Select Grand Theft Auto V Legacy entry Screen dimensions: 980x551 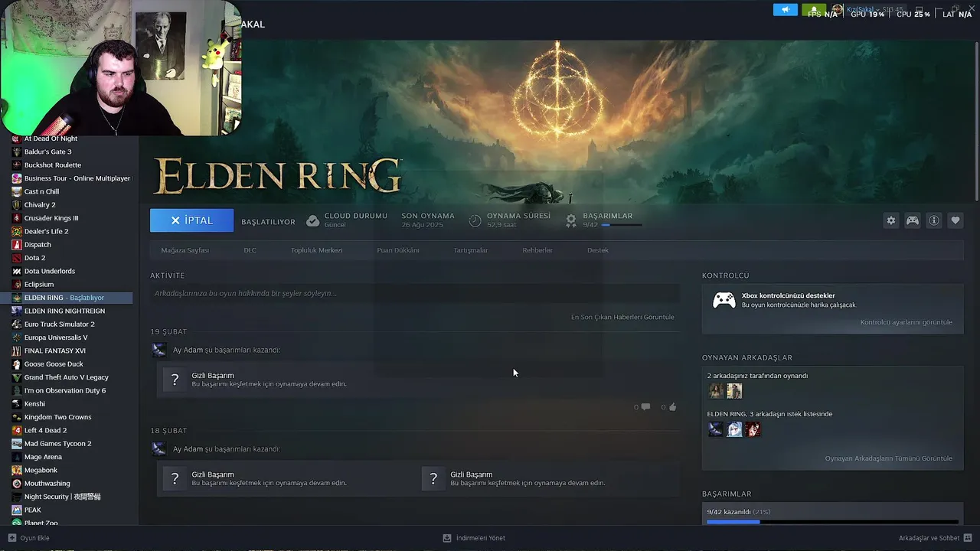click(67, 377)
